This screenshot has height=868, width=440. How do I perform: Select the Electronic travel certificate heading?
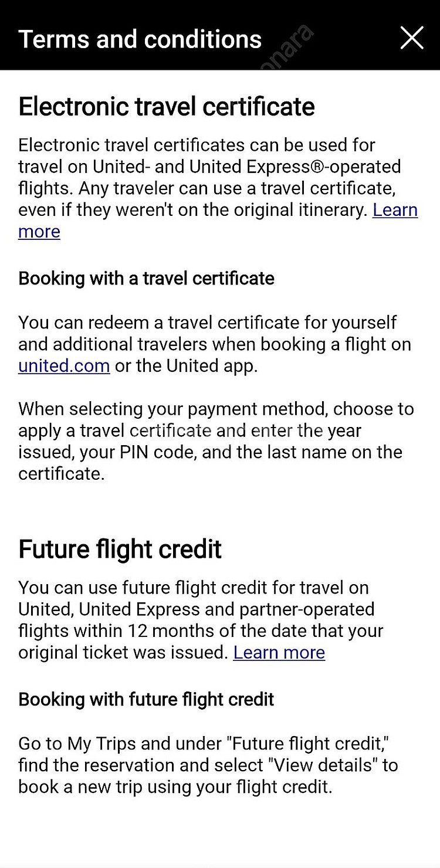(x=167, y=107)
